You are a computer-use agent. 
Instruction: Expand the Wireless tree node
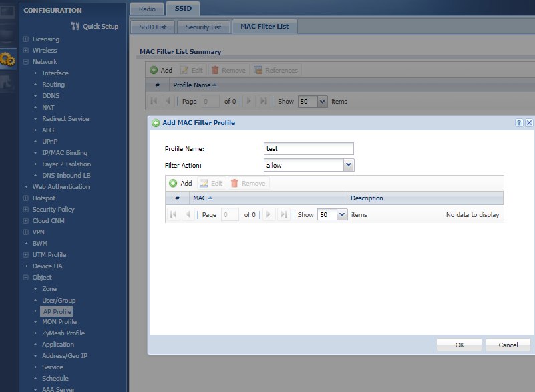[25, 51]
